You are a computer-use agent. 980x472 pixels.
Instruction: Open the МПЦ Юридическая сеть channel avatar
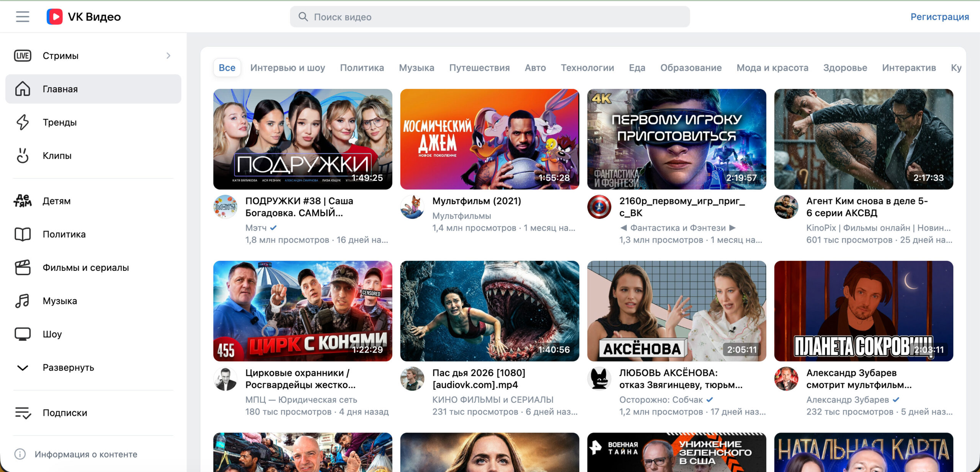[225, 379]
